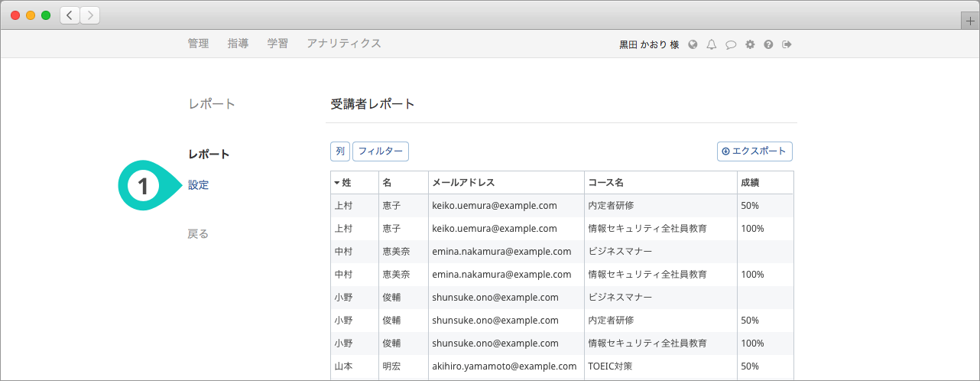Select the レポート sidebar item
This screenshot has width=980, height=381.
coord(209,155)
